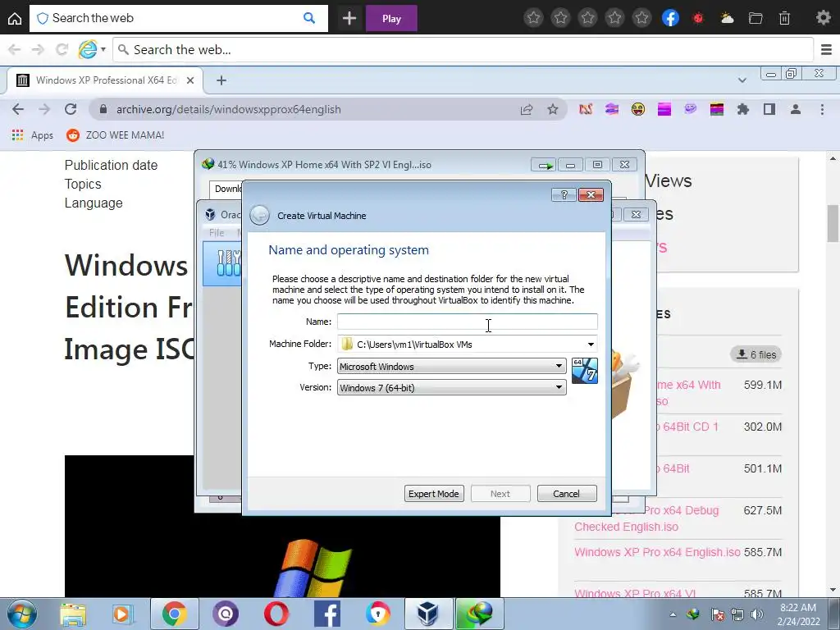The image size is (840, 630).
Task: Click the back arrow in Create Virtual Machine
Action: (260, 216)
